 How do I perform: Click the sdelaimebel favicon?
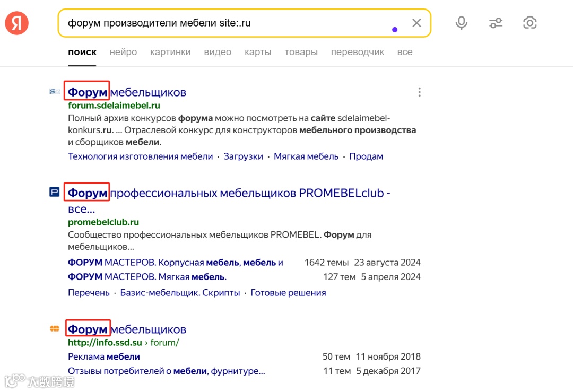pos(55,91)
